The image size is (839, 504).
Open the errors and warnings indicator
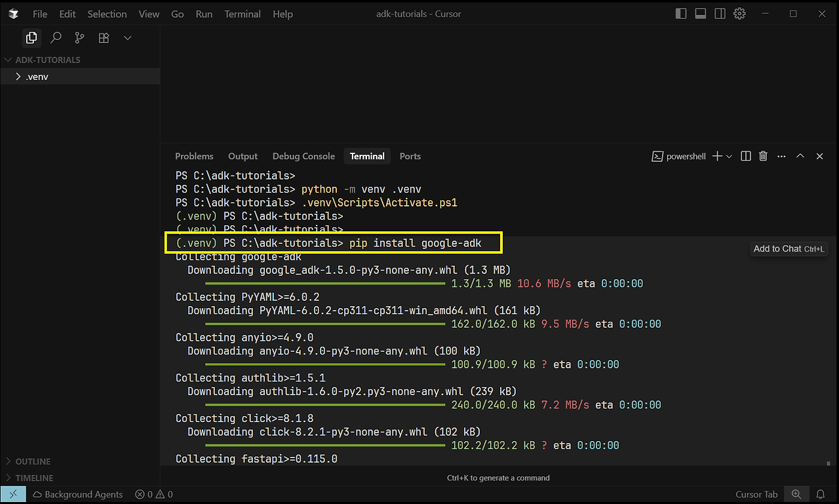[x=154, y=494]
